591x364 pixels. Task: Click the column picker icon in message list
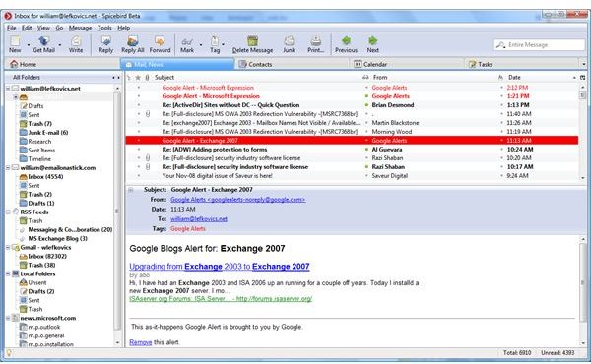coord(583,77)
